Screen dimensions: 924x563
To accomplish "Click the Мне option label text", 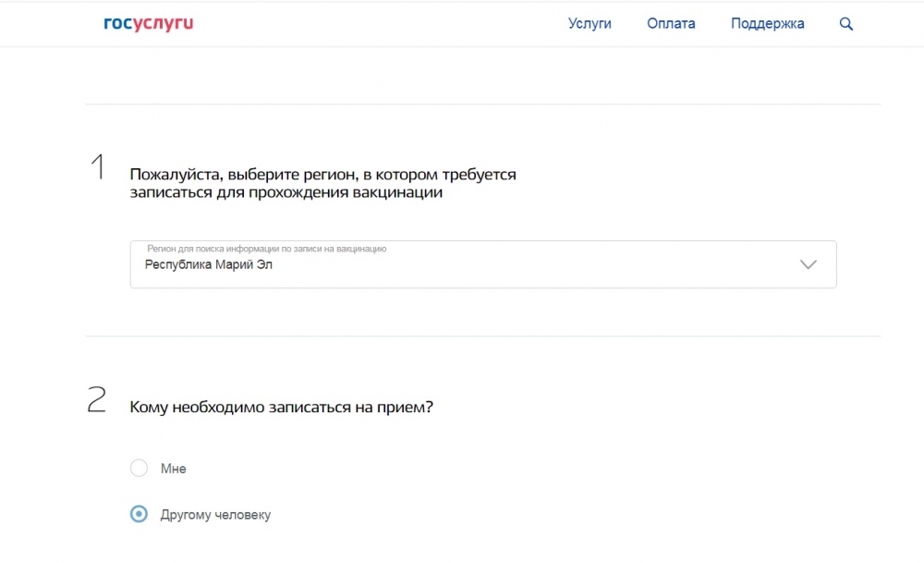I will point(174,469).
